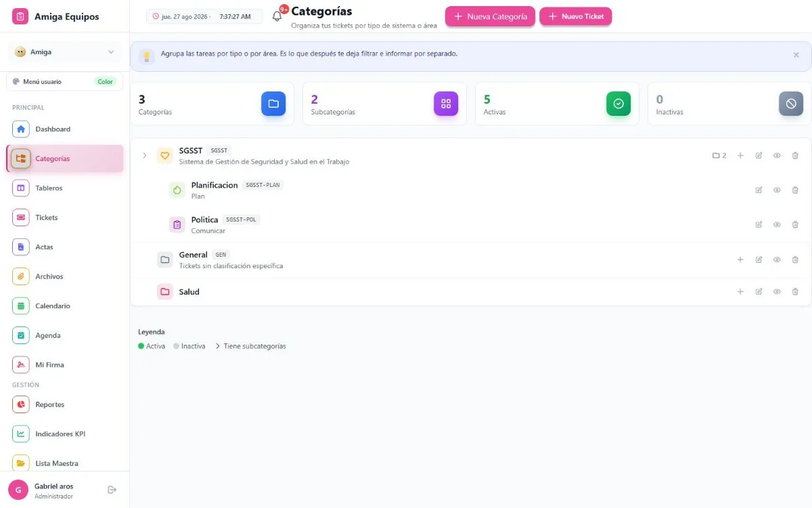The width and height of the screenshot is (812, 508).
Task: Open Reportes in sidebar
Action: pyautogui.click(x=65, y=404)
